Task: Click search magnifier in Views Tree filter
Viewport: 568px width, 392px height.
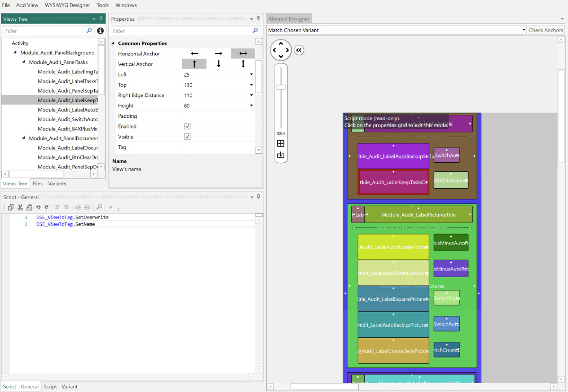Action: 89,30
